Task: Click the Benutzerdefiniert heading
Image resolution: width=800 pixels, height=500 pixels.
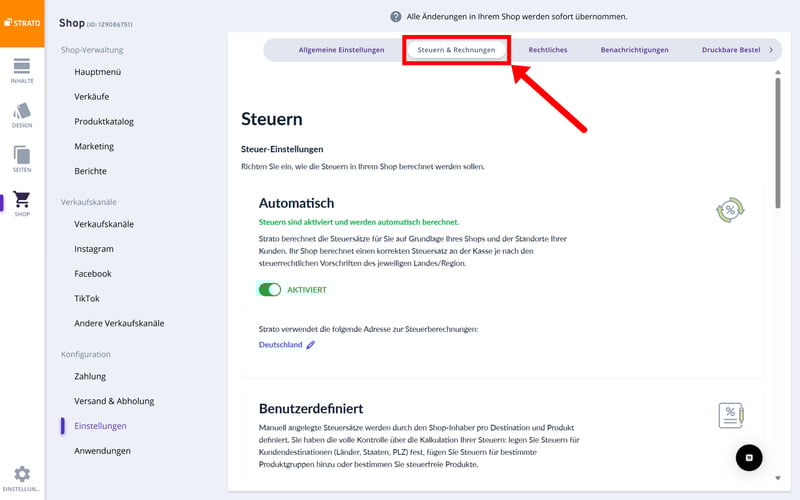Action: tap(311, 409)
